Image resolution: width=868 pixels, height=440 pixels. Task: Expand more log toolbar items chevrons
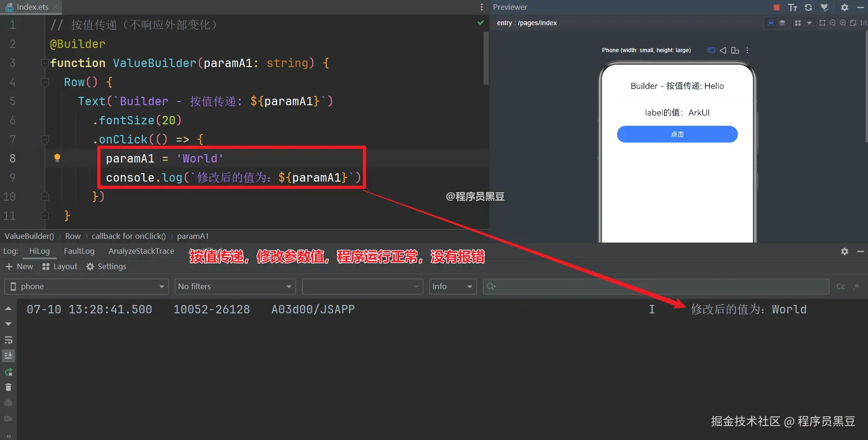click(x=8, y=436)
